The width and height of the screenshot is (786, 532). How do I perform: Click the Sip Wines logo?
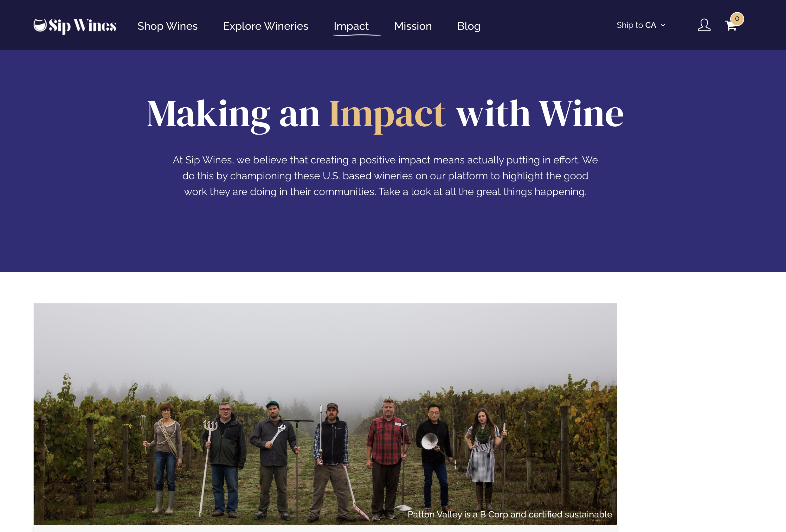click(74, 25)
